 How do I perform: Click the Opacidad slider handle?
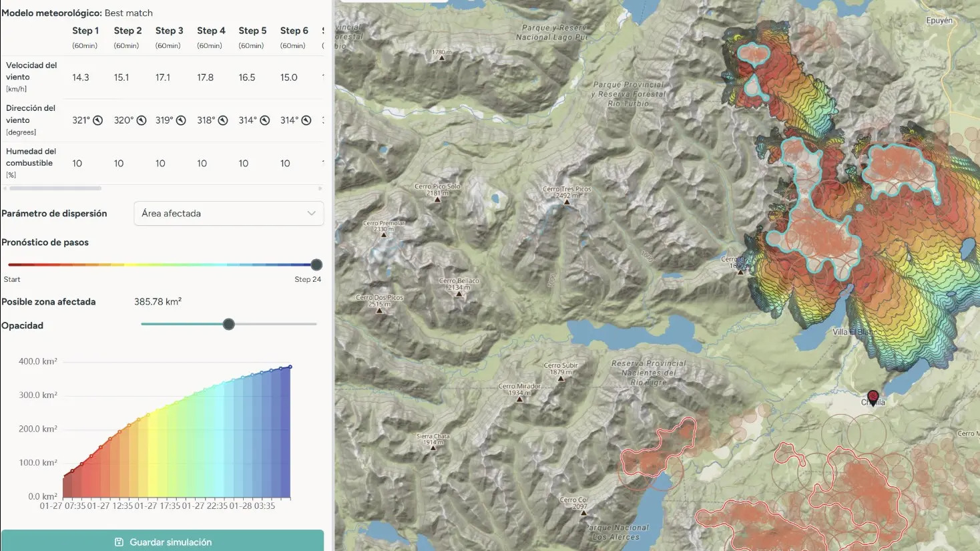[229, 325]
